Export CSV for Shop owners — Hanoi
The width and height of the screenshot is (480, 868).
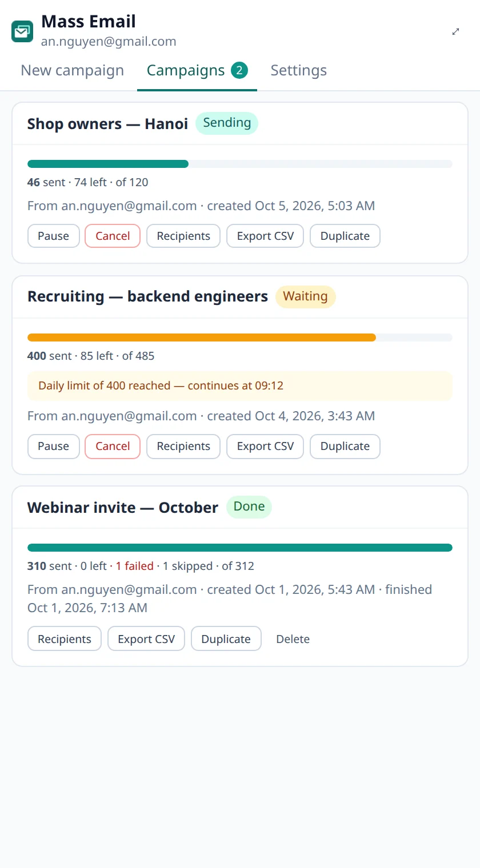click(x=265, y=236)
